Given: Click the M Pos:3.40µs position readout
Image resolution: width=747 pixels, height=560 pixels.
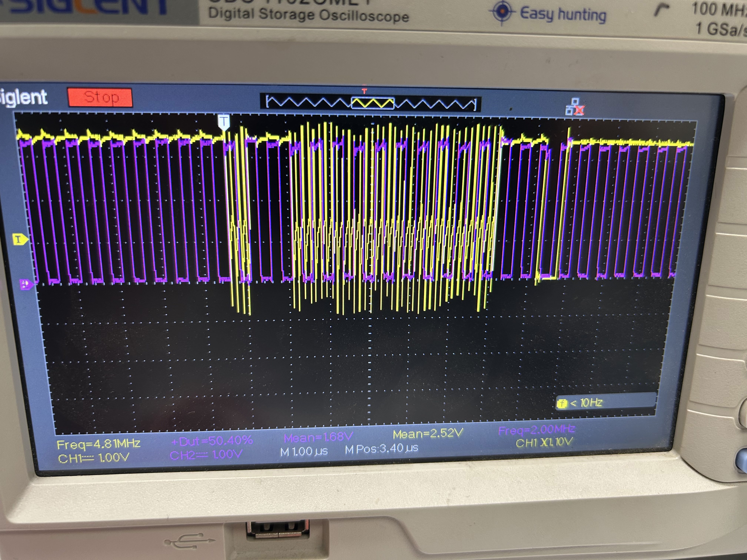Looking at the screenshot, I should tap(382, 449).
